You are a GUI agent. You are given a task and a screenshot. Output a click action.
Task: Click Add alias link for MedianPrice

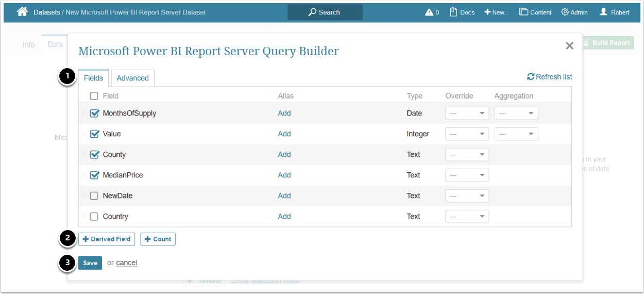(284, 175)
